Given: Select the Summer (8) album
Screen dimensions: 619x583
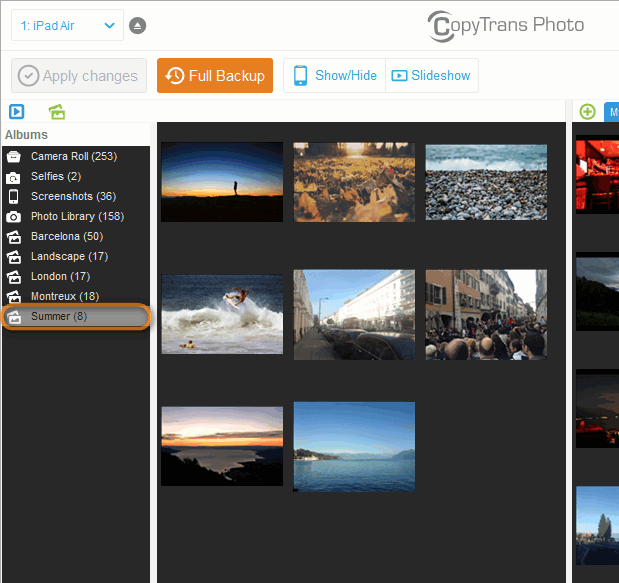Looking at the screenshot, I should 76,316.
